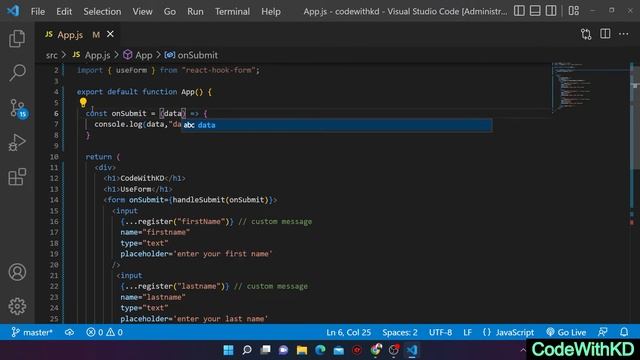Viewport: 640px width, 360px height.
Task: Click line number 14 in the gutter
Action: tap(54, 200)
